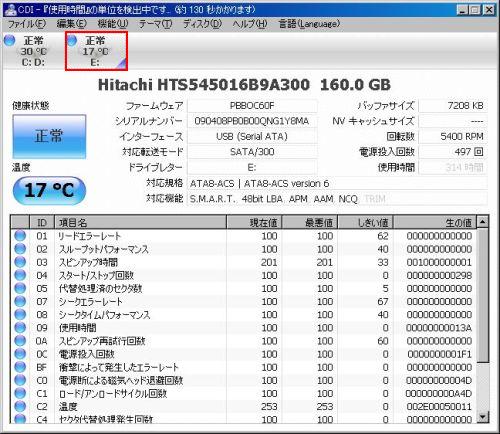Click the blue 正常 health status button
500x434 pixels.
click(49, 136)
